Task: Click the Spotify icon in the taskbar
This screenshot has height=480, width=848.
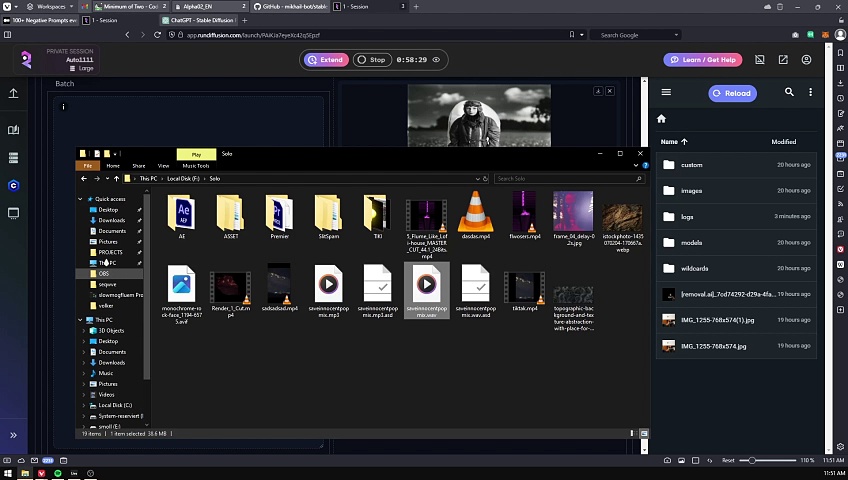Action: click(58, 473)
